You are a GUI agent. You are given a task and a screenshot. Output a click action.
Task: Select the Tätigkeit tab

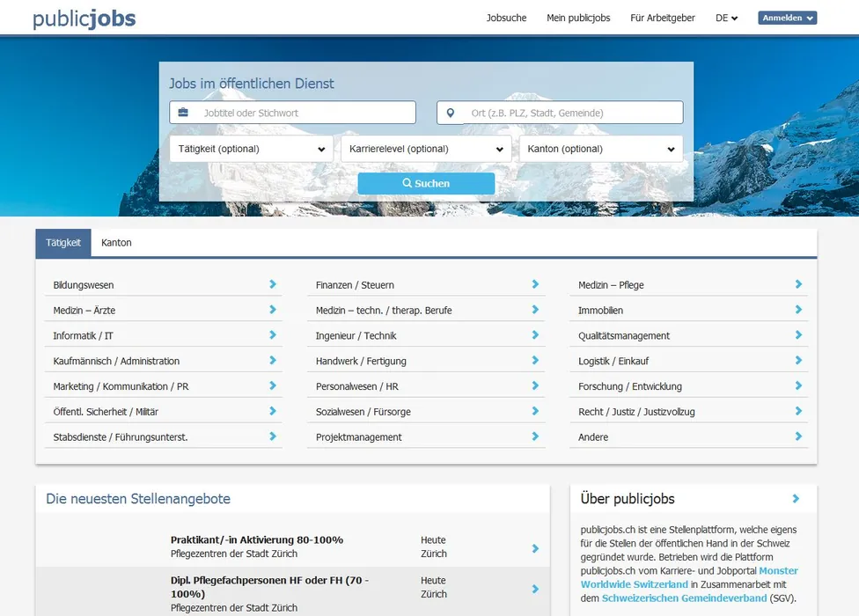click(x=63, y=243)
